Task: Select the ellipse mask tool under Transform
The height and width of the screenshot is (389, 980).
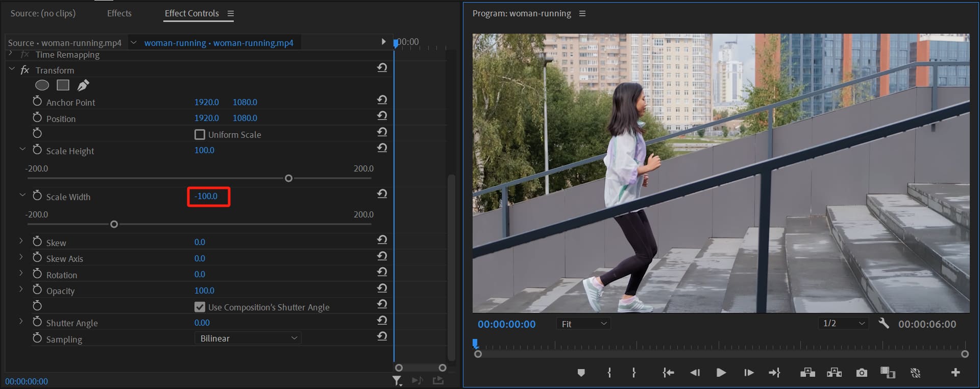Action: tap(42, 85)
